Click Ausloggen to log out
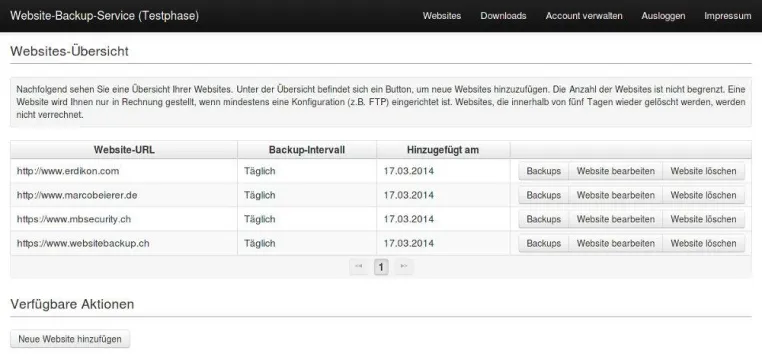Image resolution: width=762 pixels, height=360 pixels. 663,16
